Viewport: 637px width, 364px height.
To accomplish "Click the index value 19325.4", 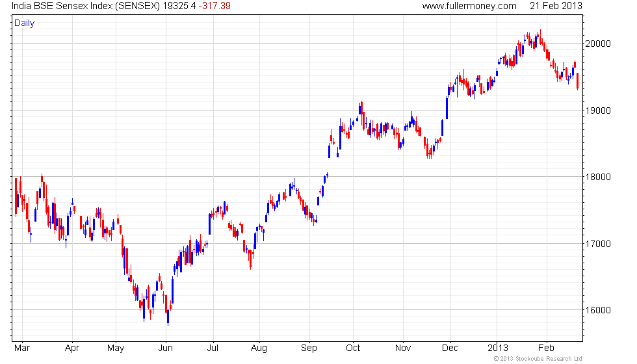I will tap(179, 6).
